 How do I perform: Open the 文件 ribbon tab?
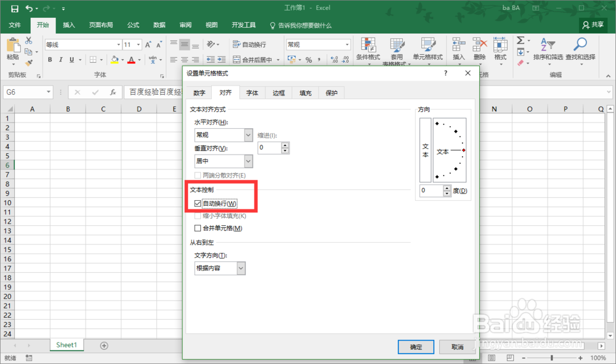tap(15, 25)
